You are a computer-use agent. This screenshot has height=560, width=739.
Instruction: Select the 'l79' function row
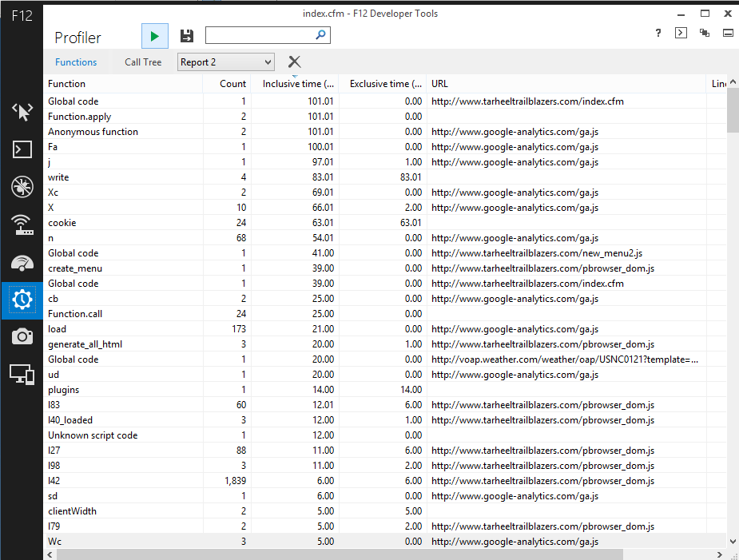point(386,526)
